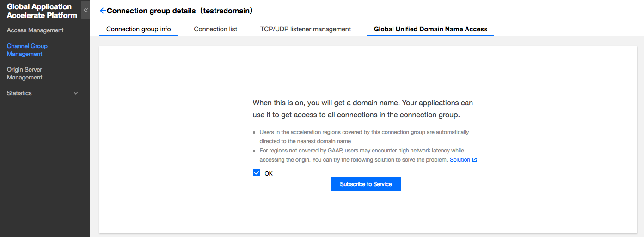Open the Statistics sidebar menu
Image resolution: width=644 pixels, height=237 pixels.
pos(19,93)
